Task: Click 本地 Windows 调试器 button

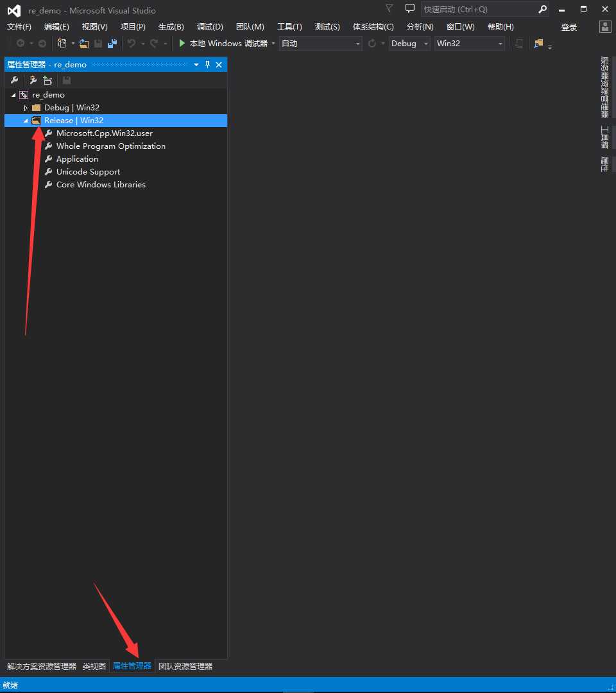Action: [223, 44]
